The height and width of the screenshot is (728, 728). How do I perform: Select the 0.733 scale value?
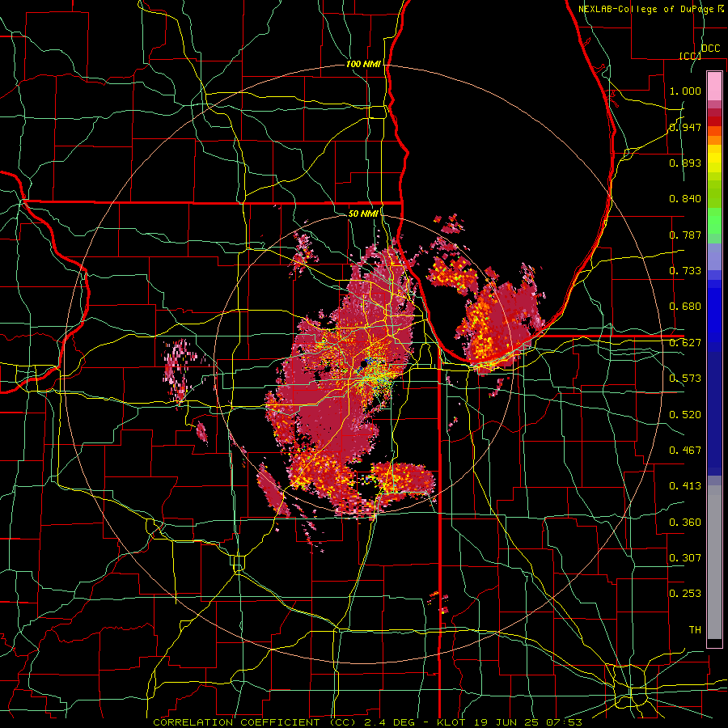685,271
